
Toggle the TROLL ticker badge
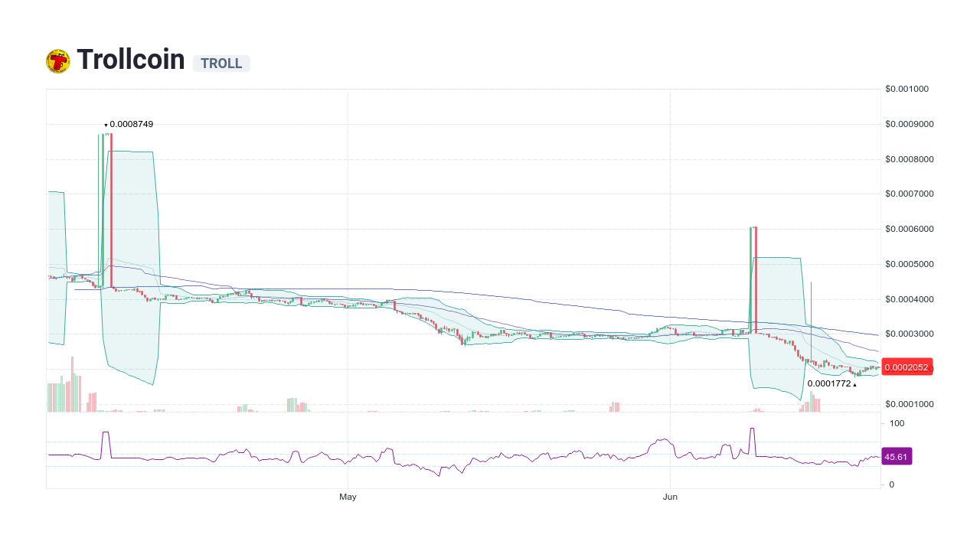pos(221,63)
